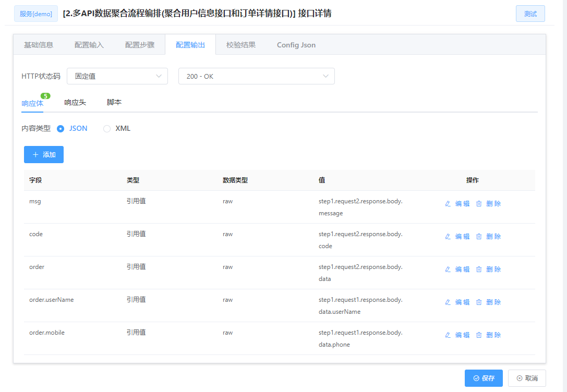Click trash icon for order.mobile row
Image resolution: width=567 pixels, height=392 pixels.
[479, 335]
